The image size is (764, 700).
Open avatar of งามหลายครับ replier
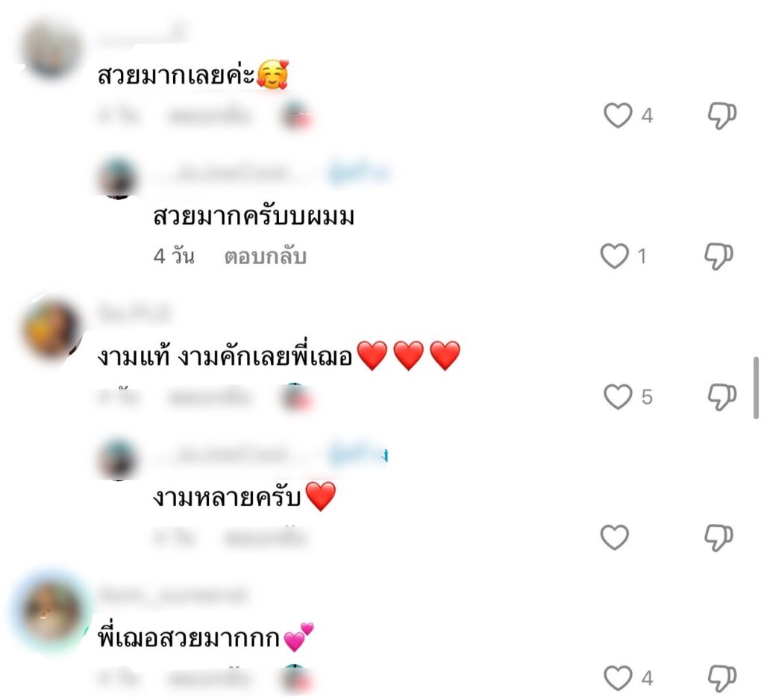pos(117,458)
